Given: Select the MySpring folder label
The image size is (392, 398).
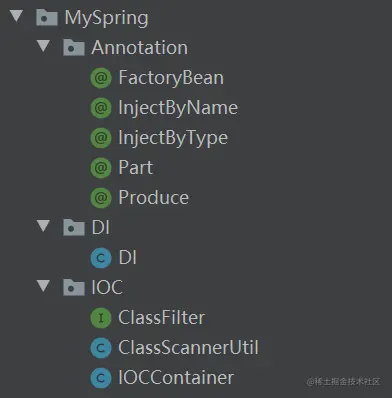Looking at the screenshot, I should point(106,18).
